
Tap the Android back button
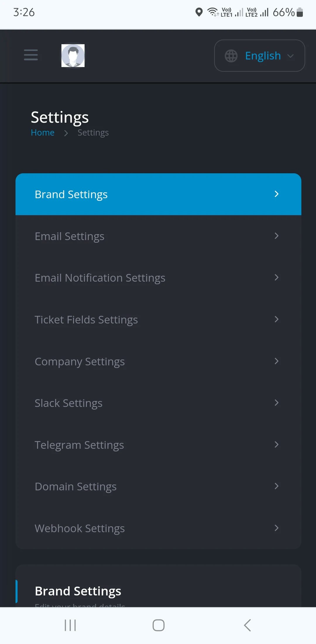click(247, 625)
